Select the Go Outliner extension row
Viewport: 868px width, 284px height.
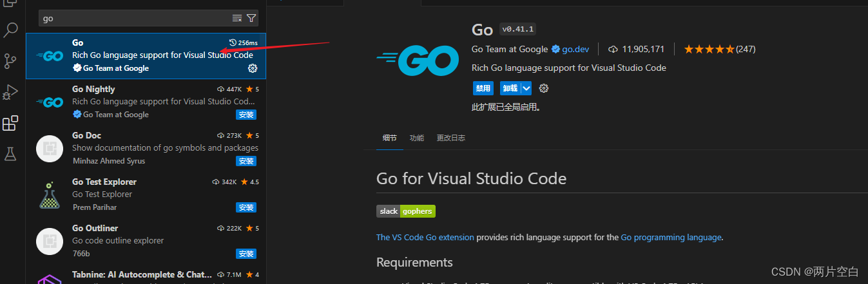146,241
